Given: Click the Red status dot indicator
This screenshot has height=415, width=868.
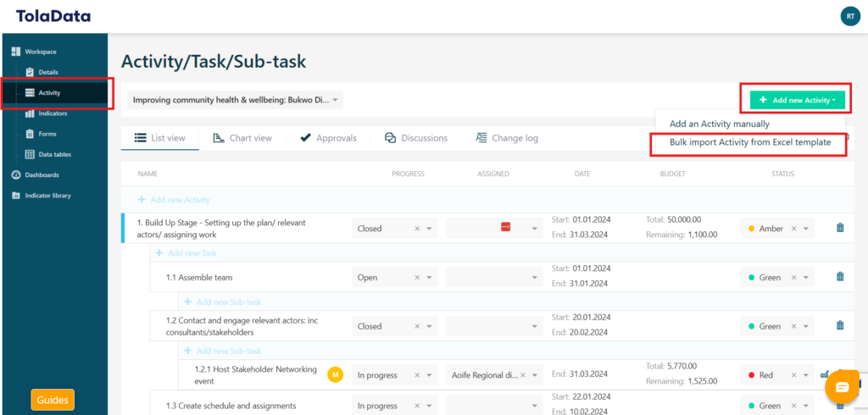Looking at the screenshot, I should pyautogui.click(x=752, y=375).
